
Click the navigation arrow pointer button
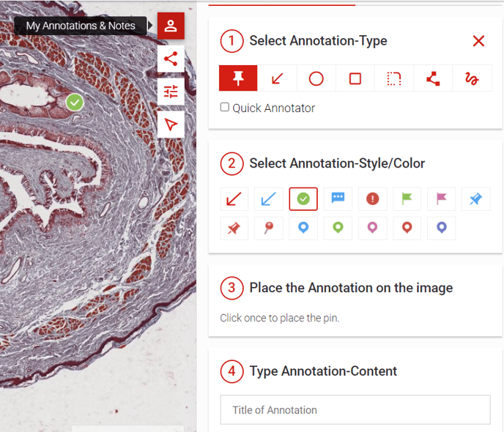tap(171, 124)
